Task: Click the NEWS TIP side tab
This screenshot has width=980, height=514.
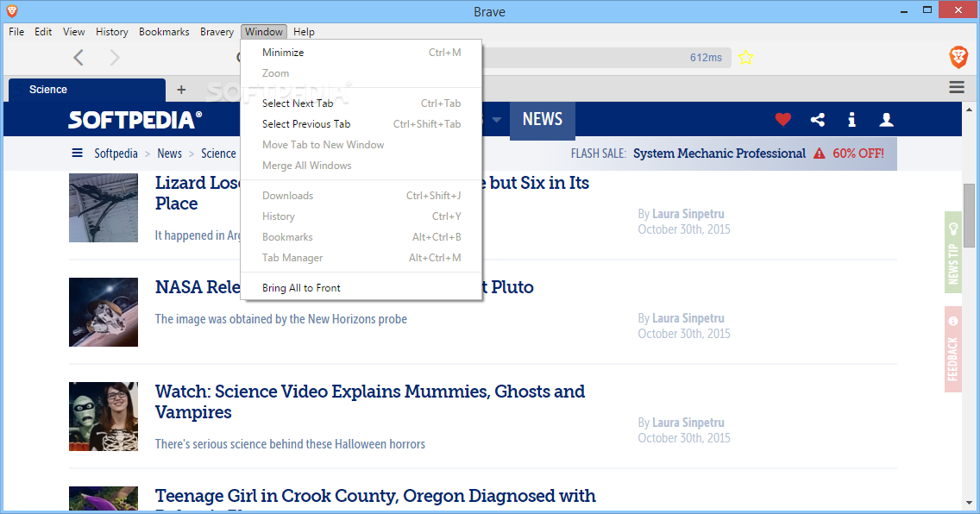Action: (x=952, y=253)
